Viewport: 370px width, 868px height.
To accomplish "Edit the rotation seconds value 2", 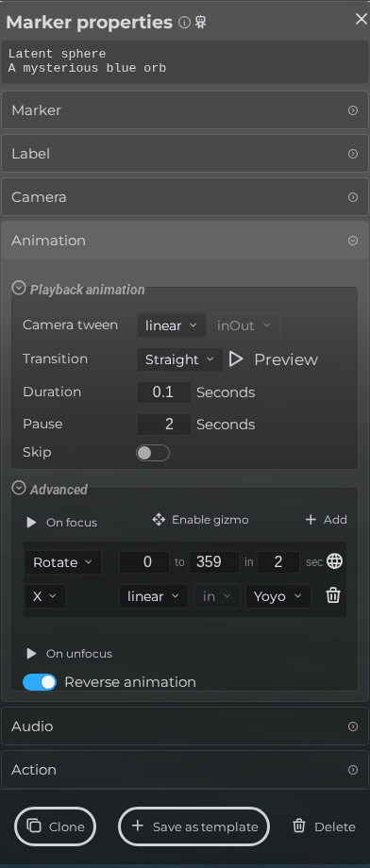I will pyautogui.click(x=278, y=562).
